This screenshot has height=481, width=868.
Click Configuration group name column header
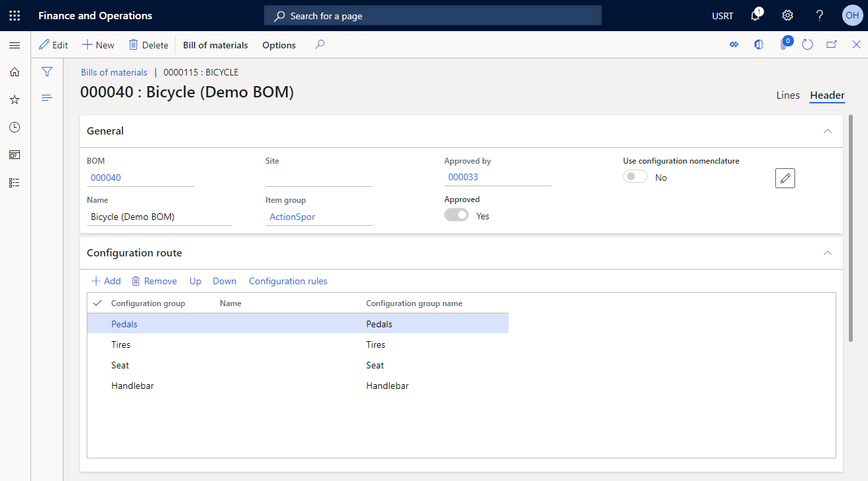click(414, 303)
